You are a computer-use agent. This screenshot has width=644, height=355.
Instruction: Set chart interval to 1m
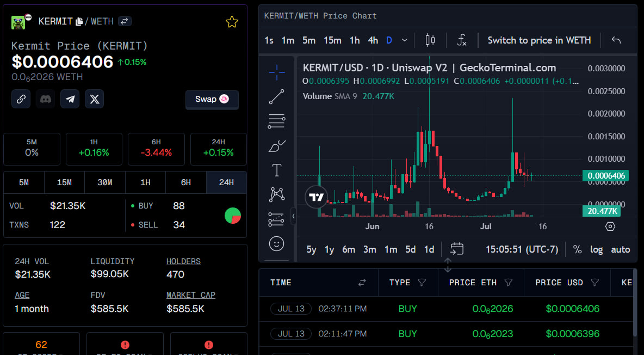(288, 40)
